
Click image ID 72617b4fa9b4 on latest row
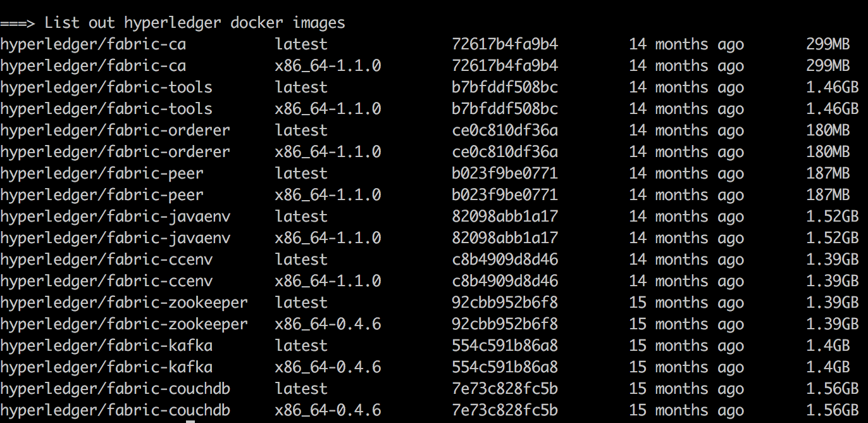point(505,45)
